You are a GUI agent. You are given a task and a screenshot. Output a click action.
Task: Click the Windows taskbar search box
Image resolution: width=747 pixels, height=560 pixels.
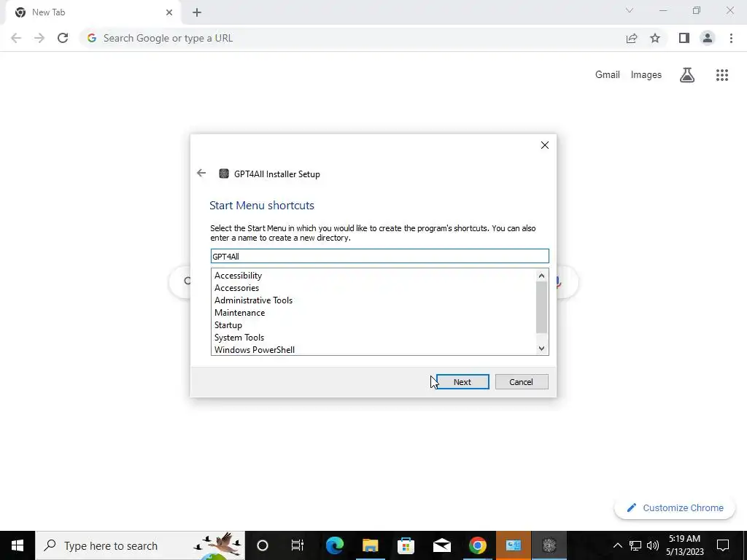click(140, 545)
